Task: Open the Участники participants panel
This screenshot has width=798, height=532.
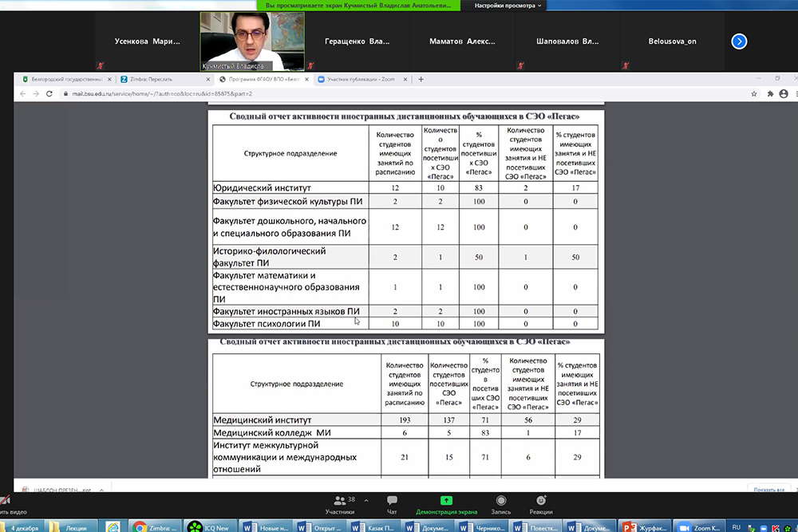Action: (x=340, y=503)
